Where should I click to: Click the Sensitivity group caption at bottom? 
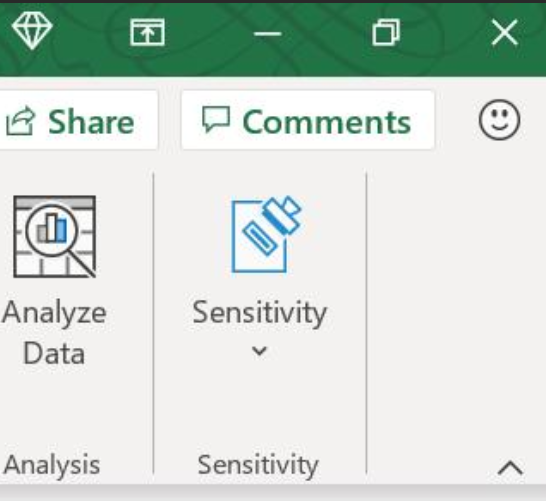point(258,465)
